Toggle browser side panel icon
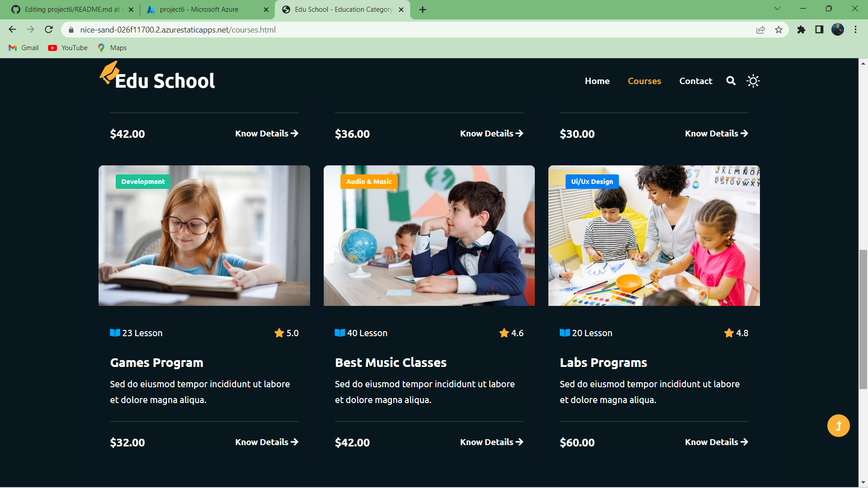This screenshot has height=488, width=868. click(x=819, y=30)
